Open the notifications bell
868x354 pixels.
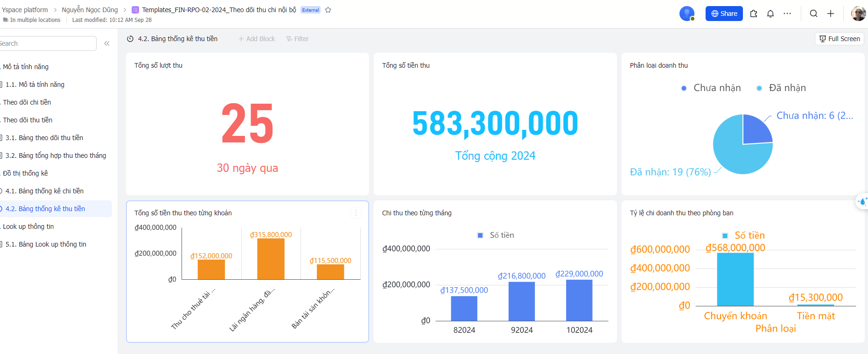770,14
